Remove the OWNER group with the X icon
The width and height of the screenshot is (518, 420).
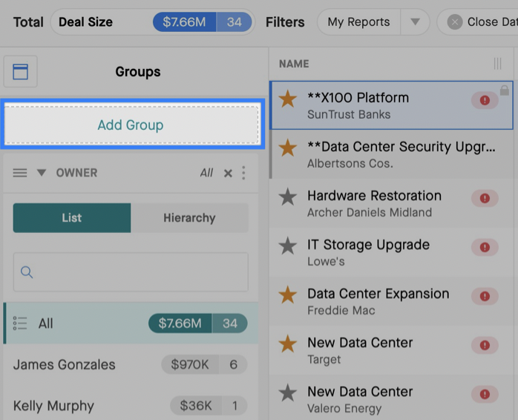(228, 173)
